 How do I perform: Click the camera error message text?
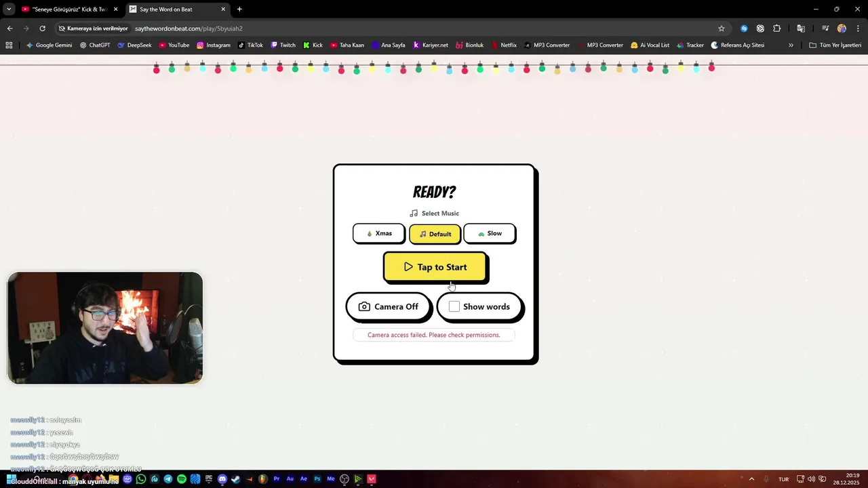(434, 335)
